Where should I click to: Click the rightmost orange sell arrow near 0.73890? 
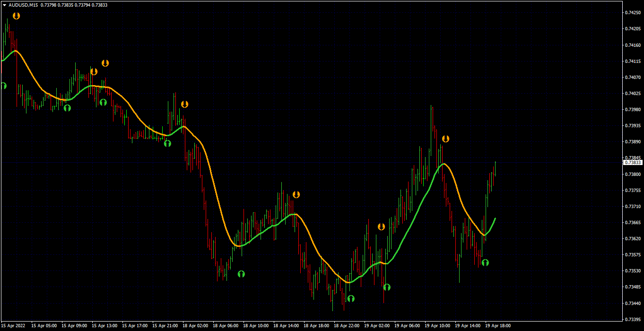pyautogui.click(x=445, y=139)
